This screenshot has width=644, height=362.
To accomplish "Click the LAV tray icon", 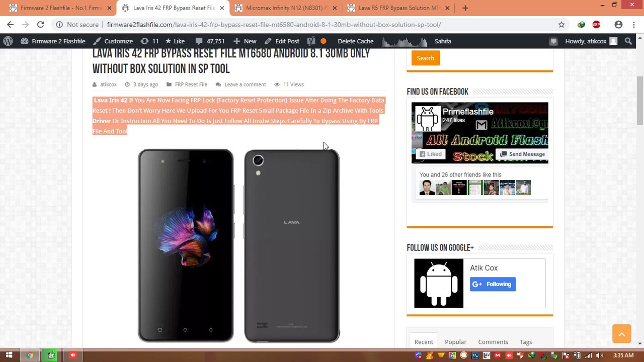I will click(487, 355).
